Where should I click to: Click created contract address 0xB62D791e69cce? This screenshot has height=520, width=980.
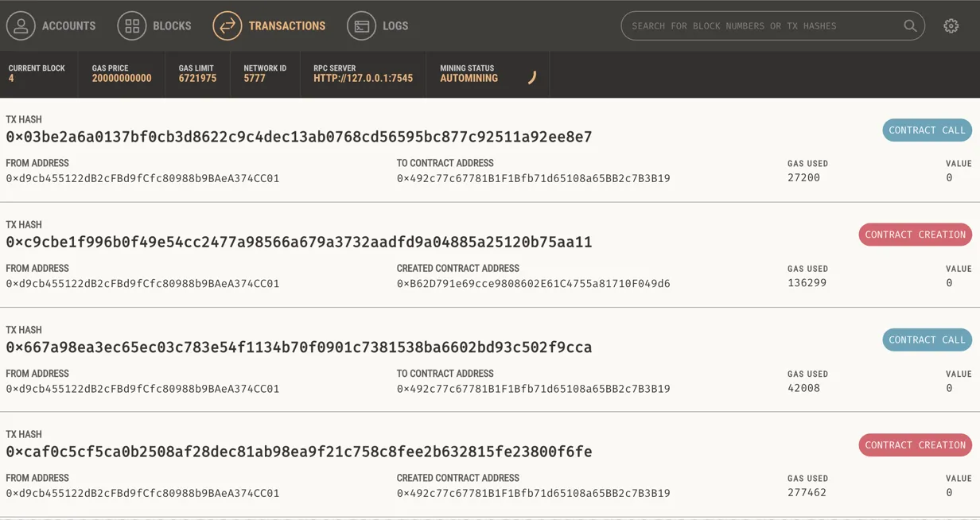(x=534, y=283)
